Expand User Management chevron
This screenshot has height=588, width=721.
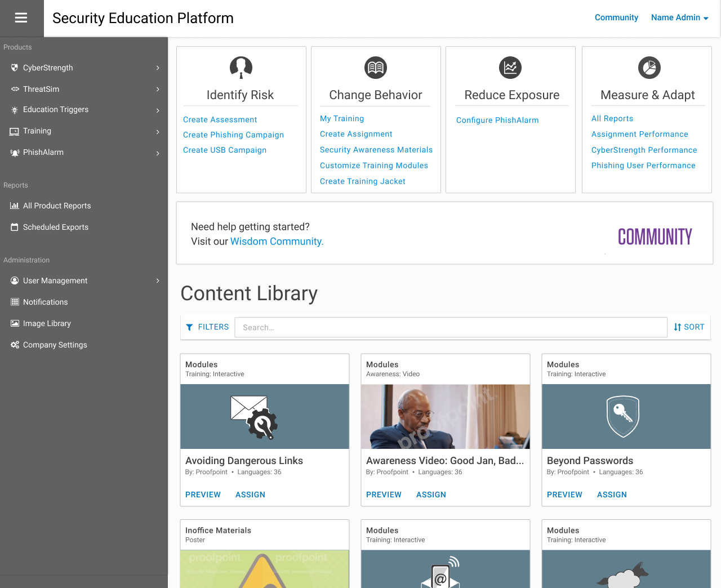pos(158,281)
